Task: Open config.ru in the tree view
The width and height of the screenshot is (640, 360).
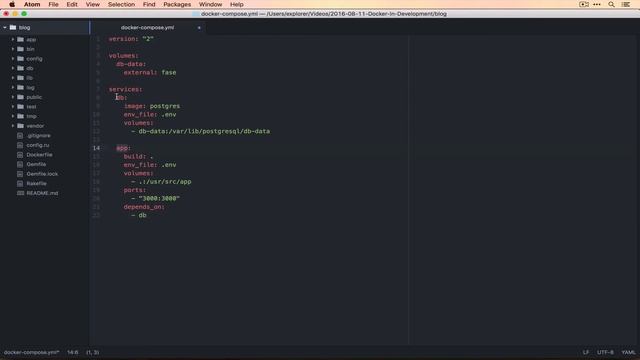Action: tap(38, 145)
